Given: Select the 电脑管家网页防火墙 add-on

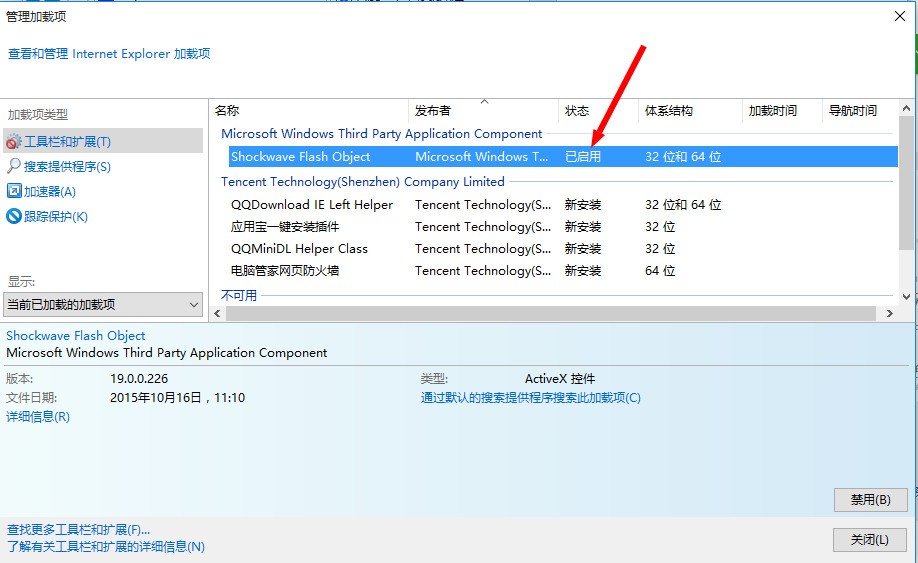Looking at the screenshot, I should click(x=285, y=271).
